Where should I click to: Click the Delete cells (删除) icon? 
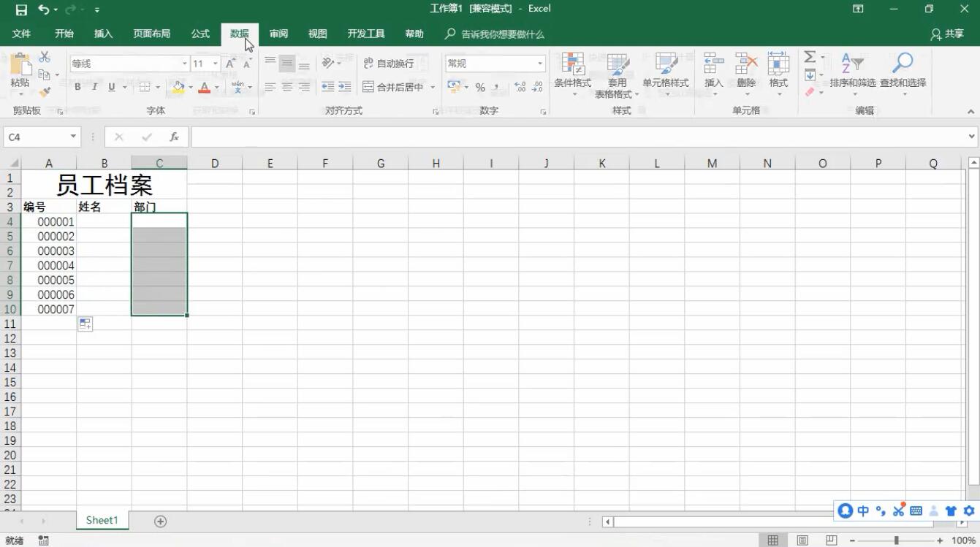point(746,64)
